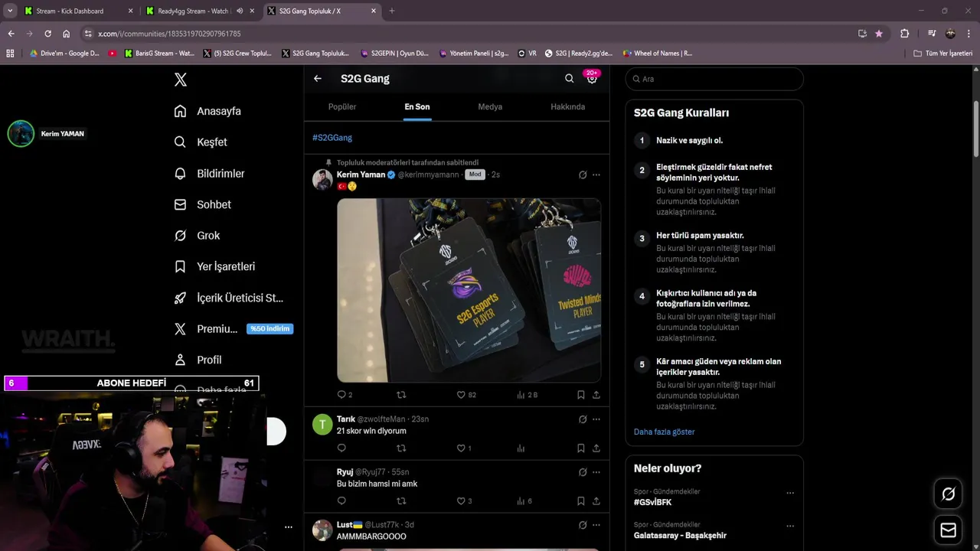This screenshot has width=980, height=551.
Task: Share Tarık's post
Action: [596, 448]
